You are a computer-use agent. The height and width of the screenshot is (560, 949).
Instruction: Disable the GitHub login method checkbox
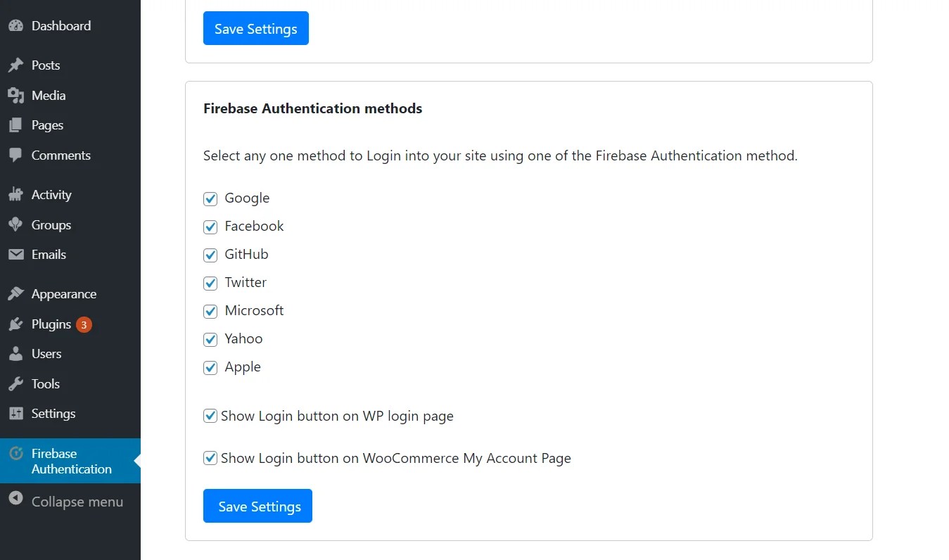pyautogui.click(x=210, y=255)
